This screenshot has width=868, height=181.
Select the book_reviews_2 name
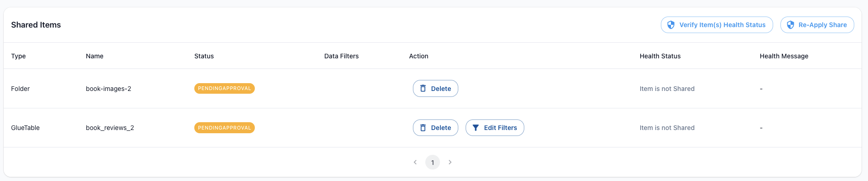point(110,128)
